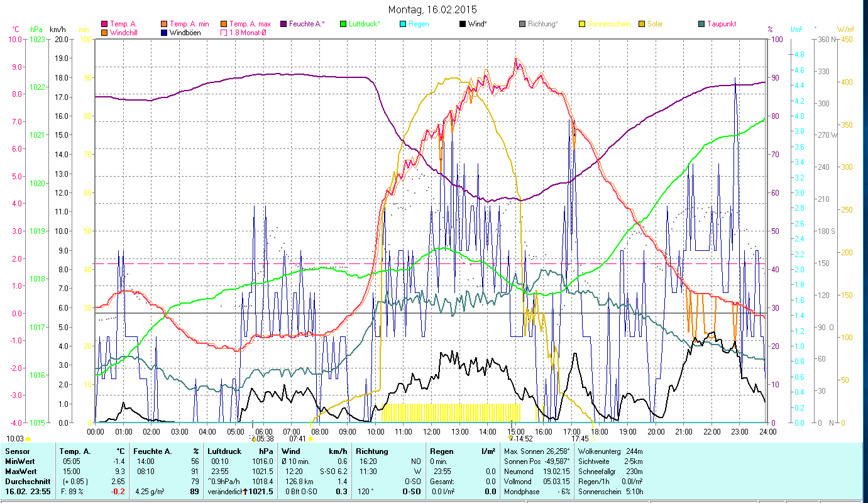
Task: Click the Feuchte A.* legend label
Action: click(306, 24)
